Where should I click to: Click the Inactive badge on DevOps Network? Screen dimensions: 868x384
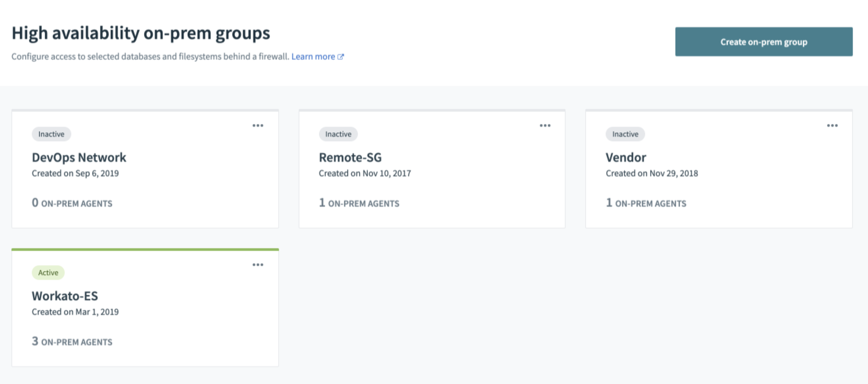click(51, 134)
